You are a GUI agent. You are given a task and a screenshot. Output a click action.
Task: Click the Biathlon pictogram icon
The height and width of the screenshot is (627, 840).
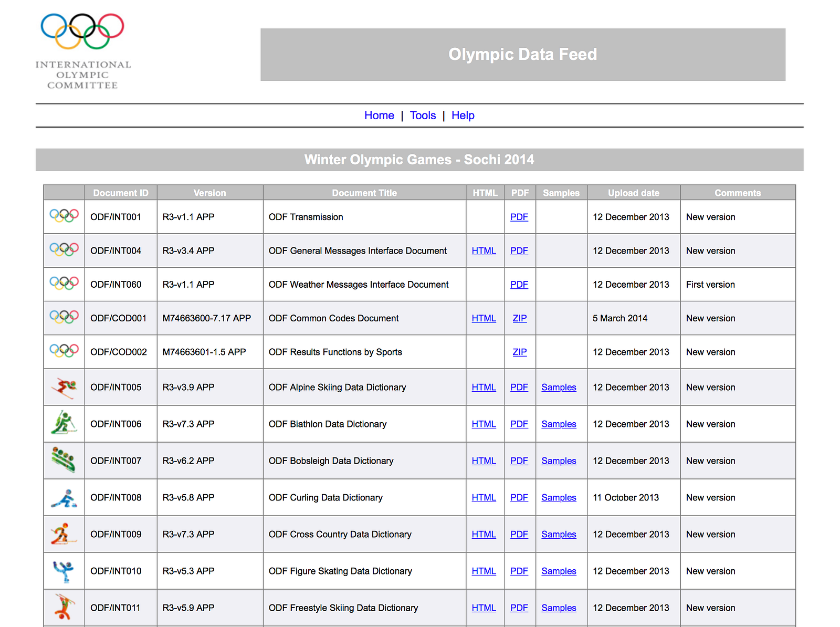[x=64, y=423]
